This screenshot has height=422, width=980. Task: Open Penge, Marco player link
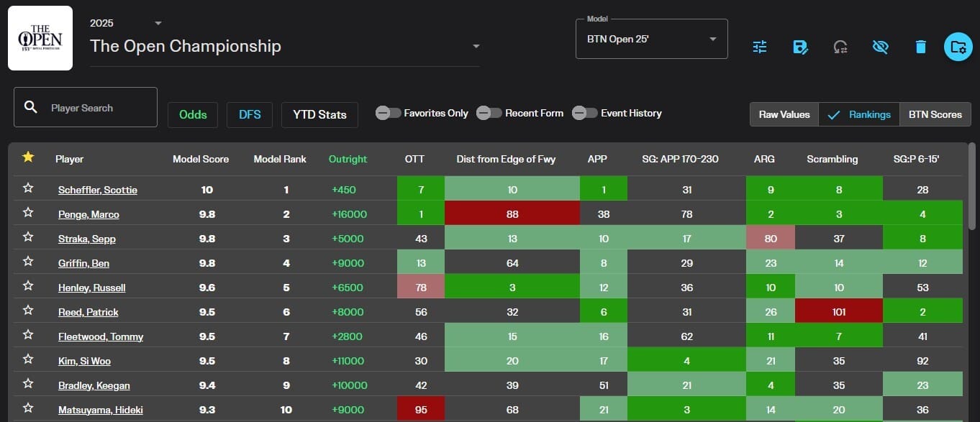pyautogui.click(x=89, y=214)
